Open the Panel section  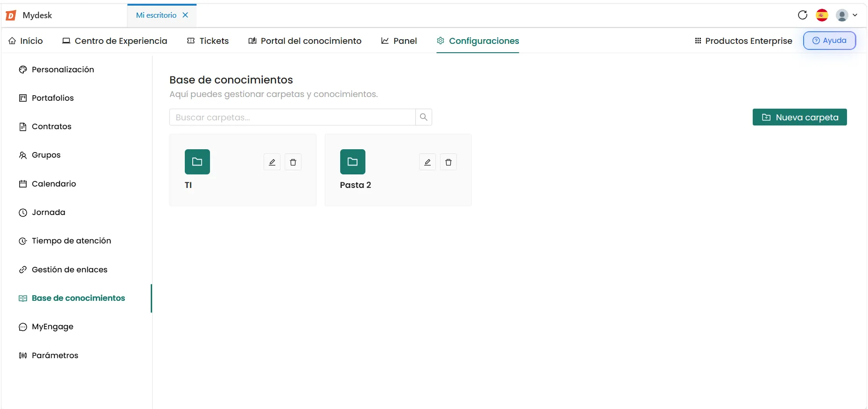point(399,41)
